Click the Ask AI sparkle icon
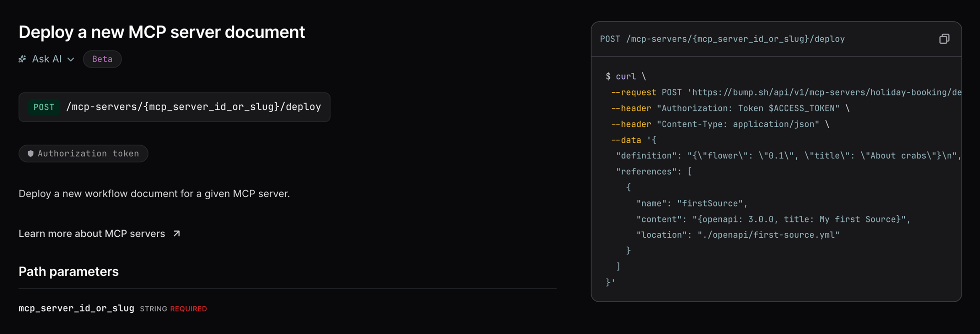The height and width of the screenshot is (334, 980). click(x=22, y=59)
